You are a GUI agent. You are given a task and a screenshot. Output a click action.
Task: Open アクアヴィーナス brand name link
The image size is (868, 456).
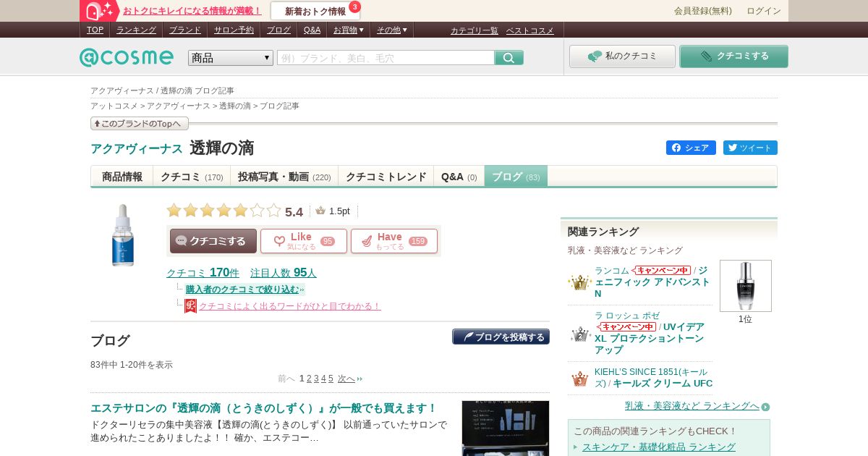(137, 148)
